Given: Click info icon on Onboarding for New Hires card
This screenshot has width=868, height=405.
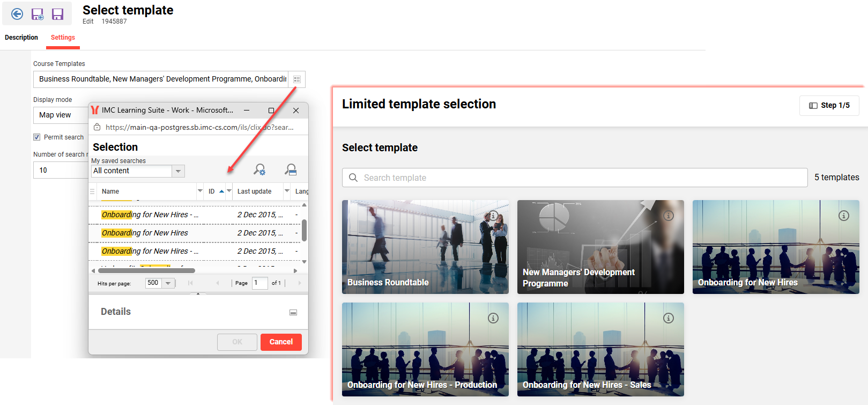Looking at the screenshot, I should 843,216.
